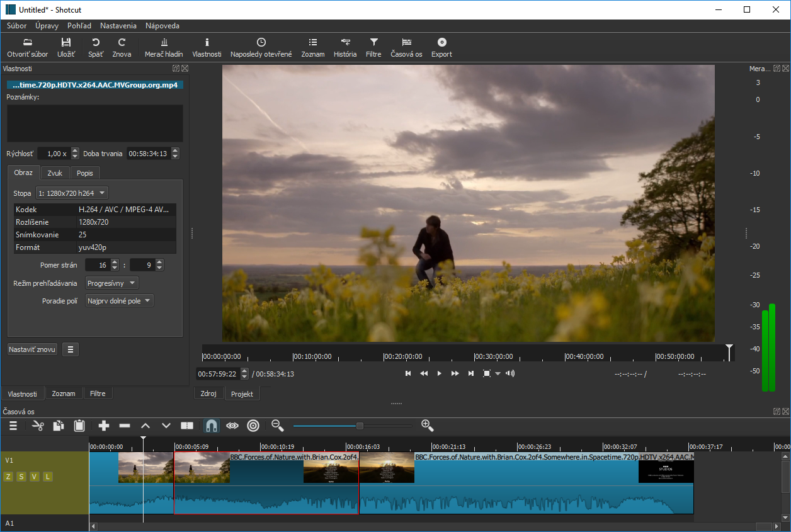Switch to the Zvuk tab
The height and width of the screenshot is (532, 791).
click(x=55, y=173)
